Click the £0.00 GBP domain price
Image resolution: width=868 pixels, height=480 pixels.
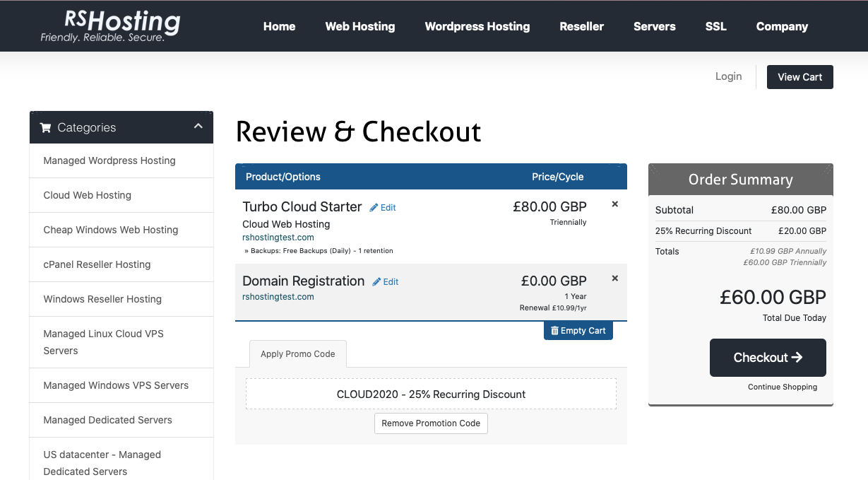[554, 281]
